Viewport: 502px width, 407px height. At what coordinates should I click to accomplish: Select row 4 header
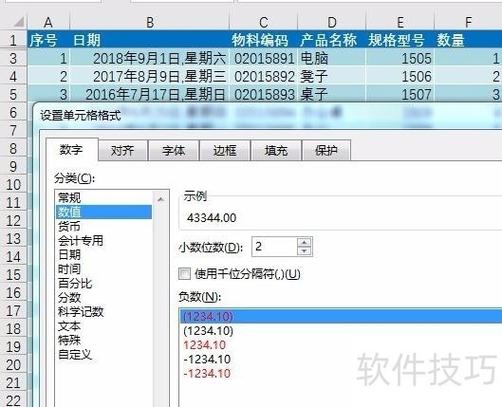click(13, 76)
